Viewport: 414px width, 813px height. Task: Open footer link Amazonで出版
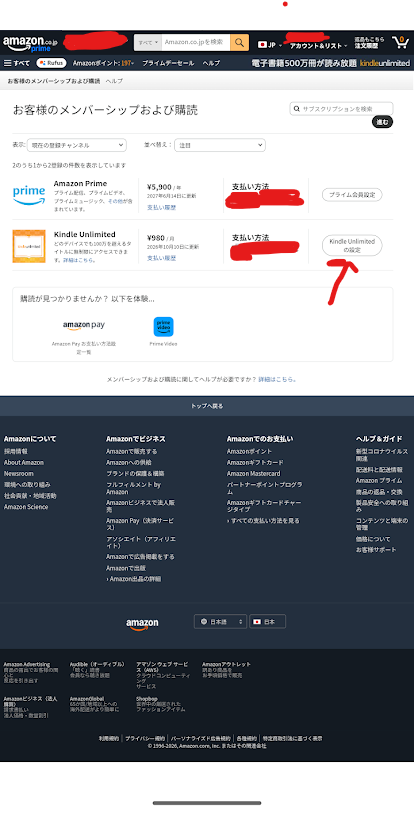(125, 568)
